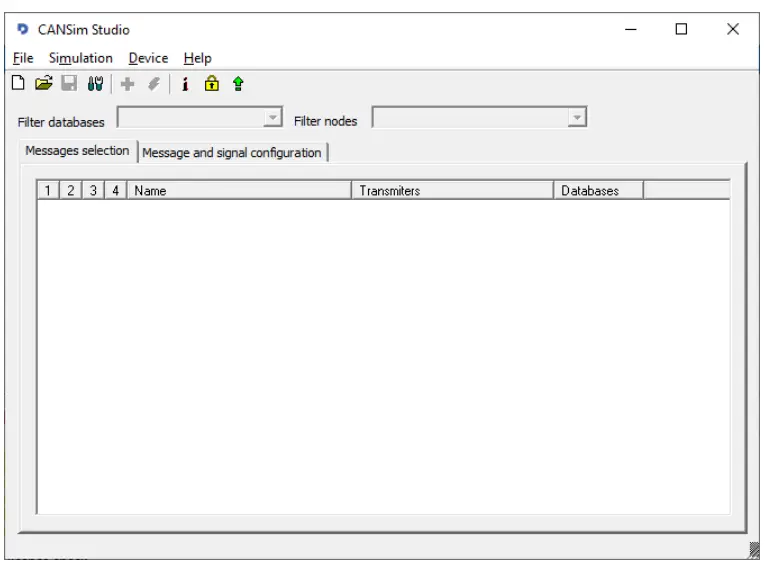The height and width of the screenshot is (565, 765).
Task: Click the green upload arrow icon
Action: [x=238, y=84]
